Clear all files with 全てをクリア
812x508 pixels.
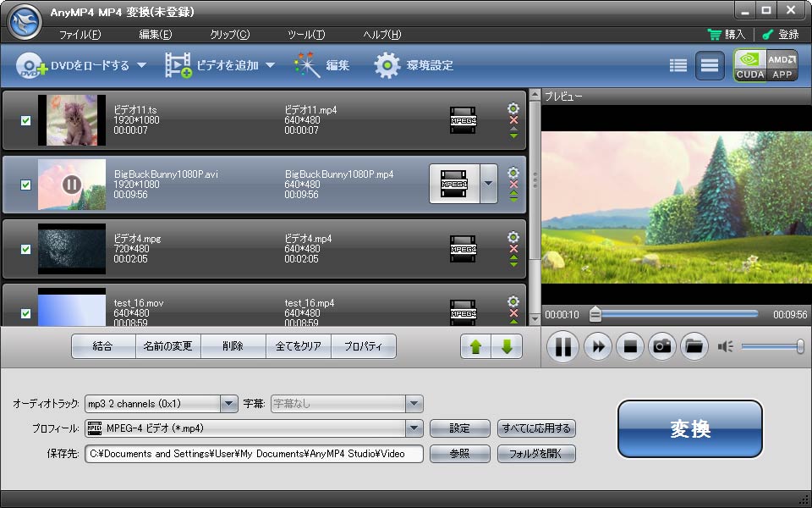pyautogui.click(x=296, y=346)
